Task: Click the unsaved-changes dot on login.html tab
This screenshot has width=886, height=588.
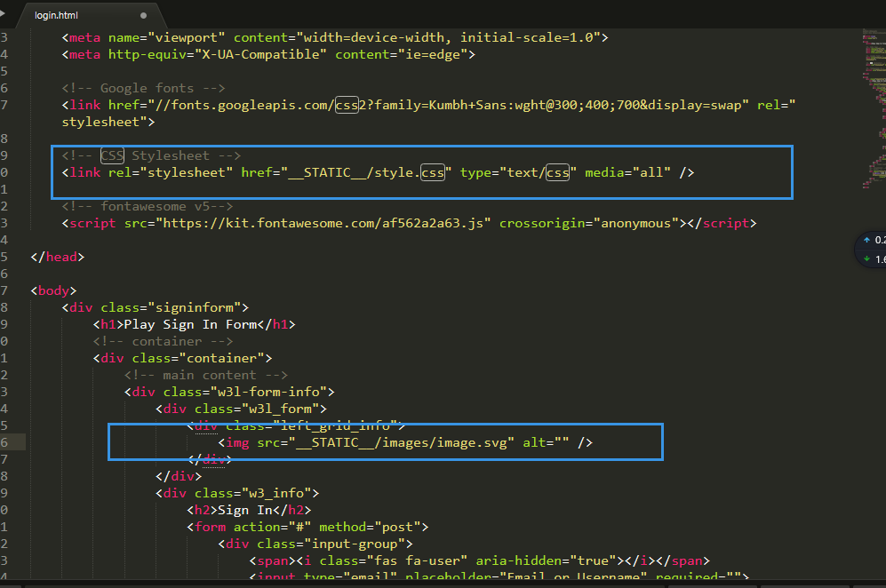Action: tap(143, 15)
